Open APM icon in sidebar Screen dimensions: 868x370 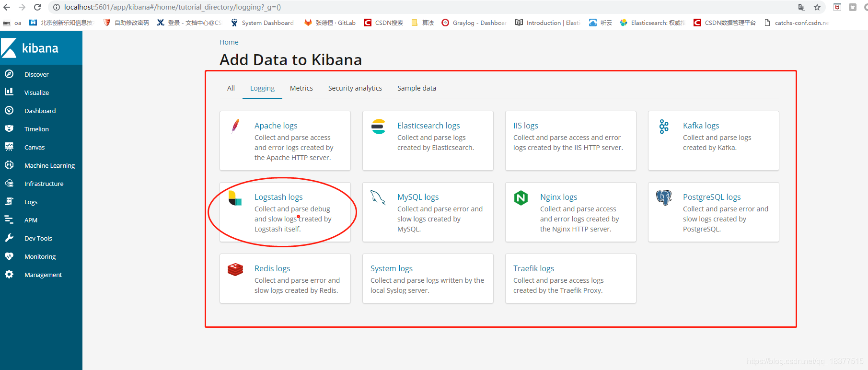(x=9, y=220)
